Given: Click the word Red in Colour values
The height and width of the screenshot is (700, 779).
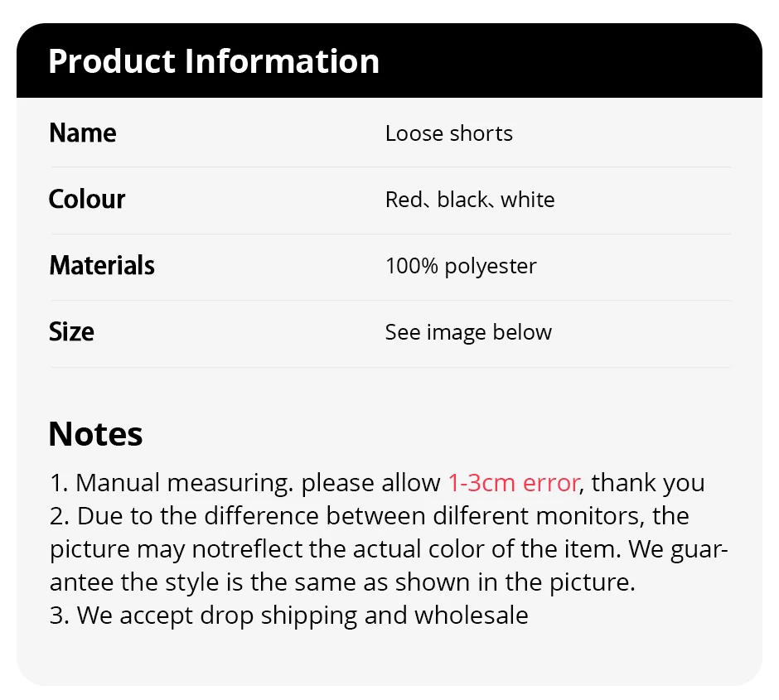Looking at the screenshot, I should [404, 200].
